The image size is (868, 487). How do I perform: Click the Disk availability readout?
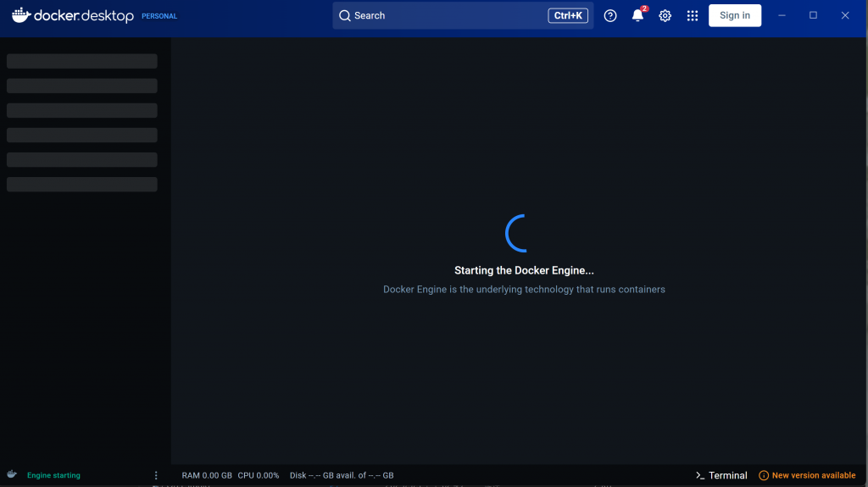[342, 475]
